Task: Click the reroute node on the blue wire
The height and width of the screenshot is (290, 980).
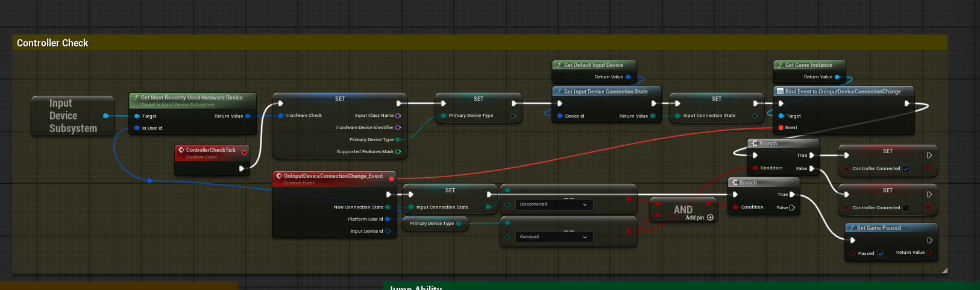Action: [x=149, y=180]
